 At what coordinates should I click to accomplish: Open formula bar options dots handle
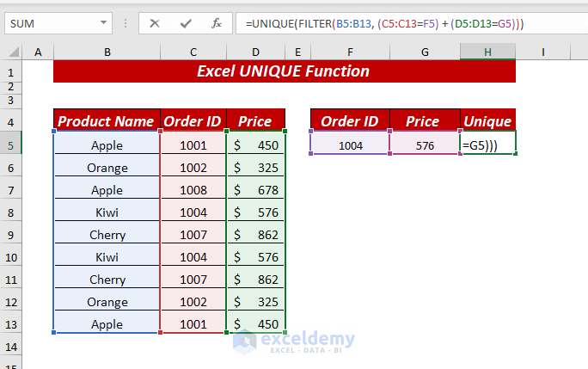(x=126, y=23)
